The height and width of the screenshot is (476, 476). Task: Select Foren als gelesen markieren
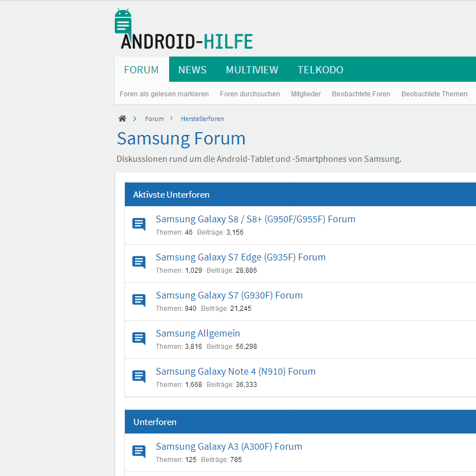pos(164,94)
